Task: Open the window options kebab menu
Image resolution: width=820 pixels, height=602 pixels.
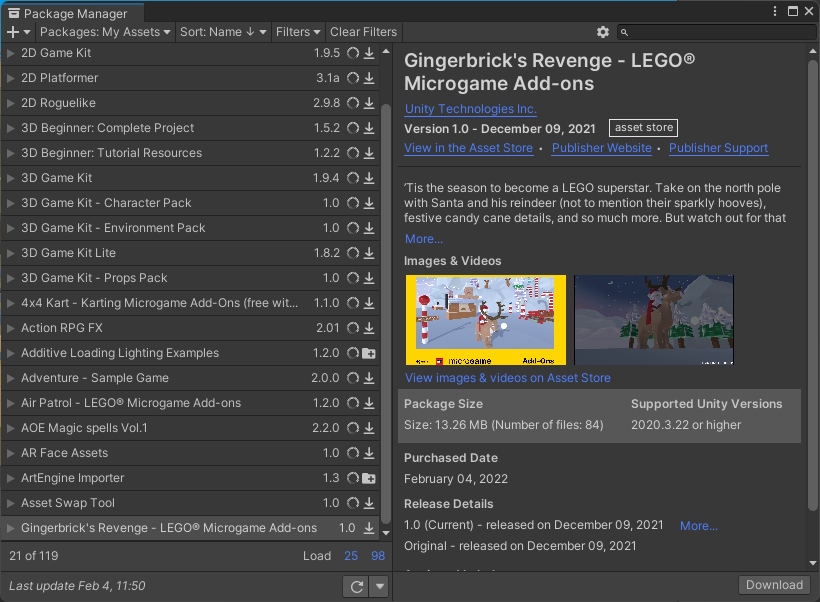Action: point(775,12)
